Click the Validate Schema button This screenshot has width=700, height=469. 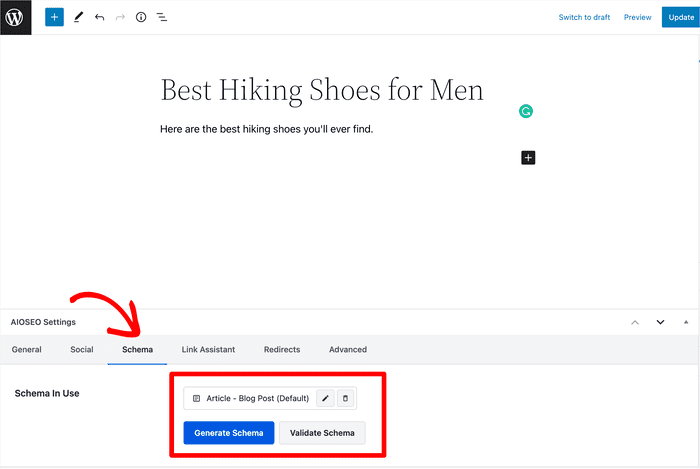322,433
